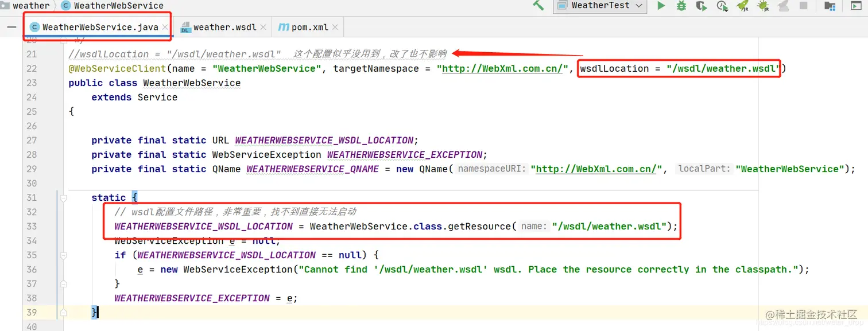This screenshot has height=331, width=868.
Task: Click the WEATHERWEBSERVICE_EXCEPTION declaration on line 28
Action: pos(405,154)
